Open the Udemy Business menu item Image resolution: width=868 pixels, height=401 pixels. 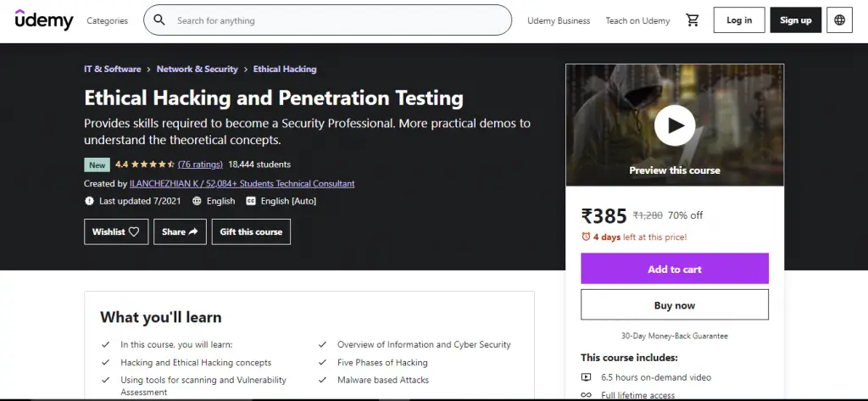pos(559,21)
